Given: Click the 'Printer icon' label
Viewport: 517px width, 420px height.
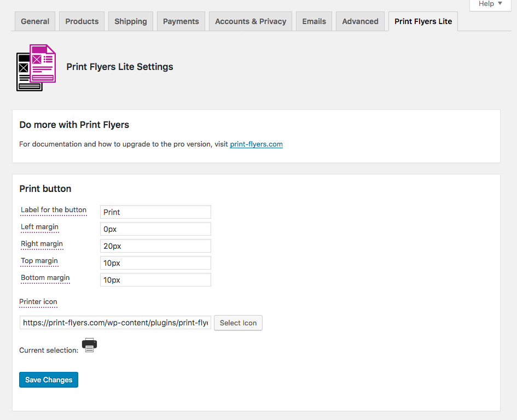Looking at the screenshot, I should pos(38,302).
